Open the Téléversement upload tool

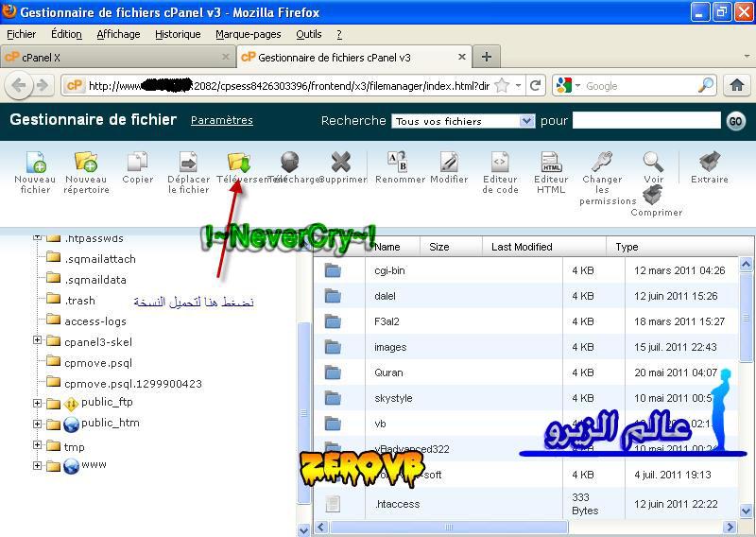239,162
